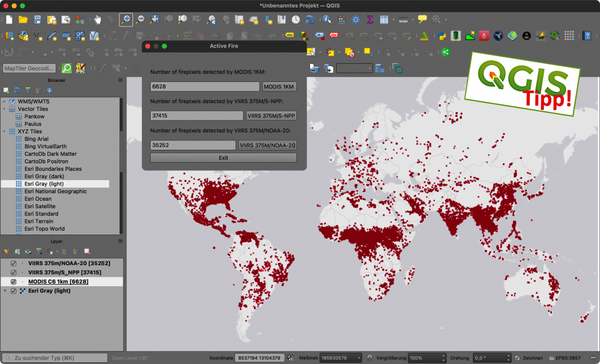Click the VIIRS 375M/S-NPP button
Viewport: 600px width, 364px height.
(271, 116)
